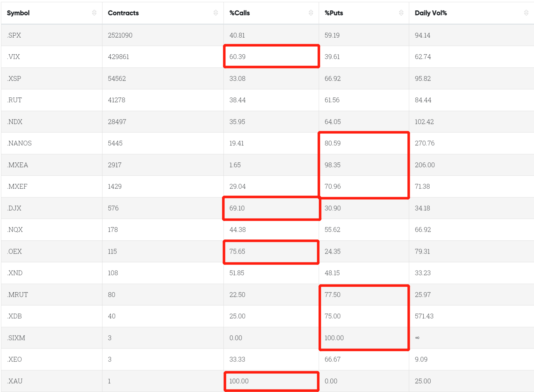Click the highlighted 60.39 %Calls value
534x392 pixels.
(x=237, y=57)
